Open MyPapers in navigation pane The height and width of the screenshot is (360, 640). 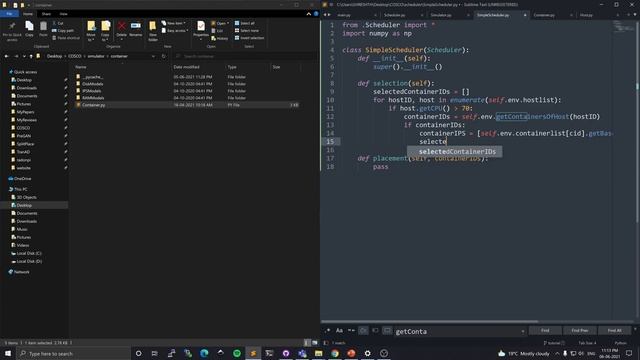(25, 112)
